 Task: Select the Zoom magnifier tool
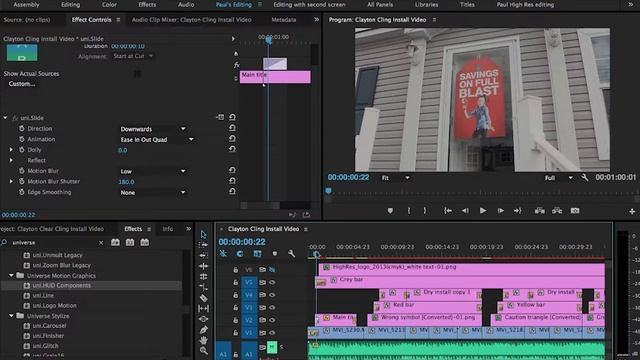[x=203, y=351]
